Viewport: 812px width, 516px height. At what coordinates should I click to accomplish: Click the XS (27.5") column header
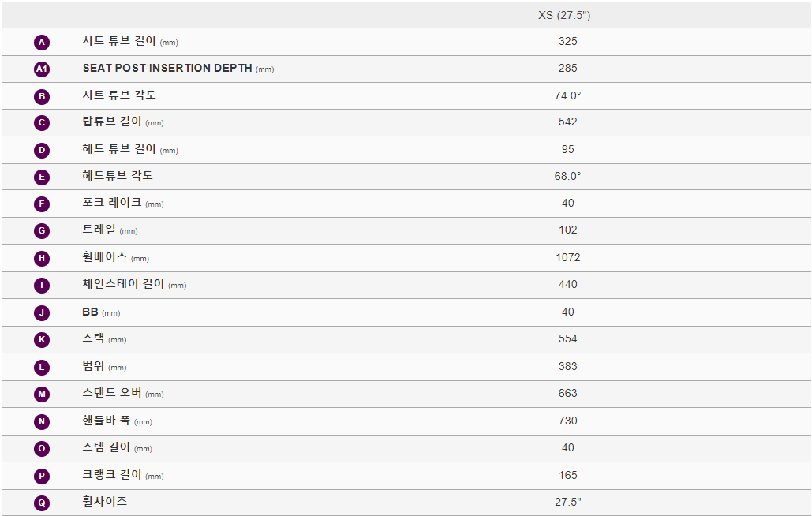pyautogui.click(x=564, y=15)
